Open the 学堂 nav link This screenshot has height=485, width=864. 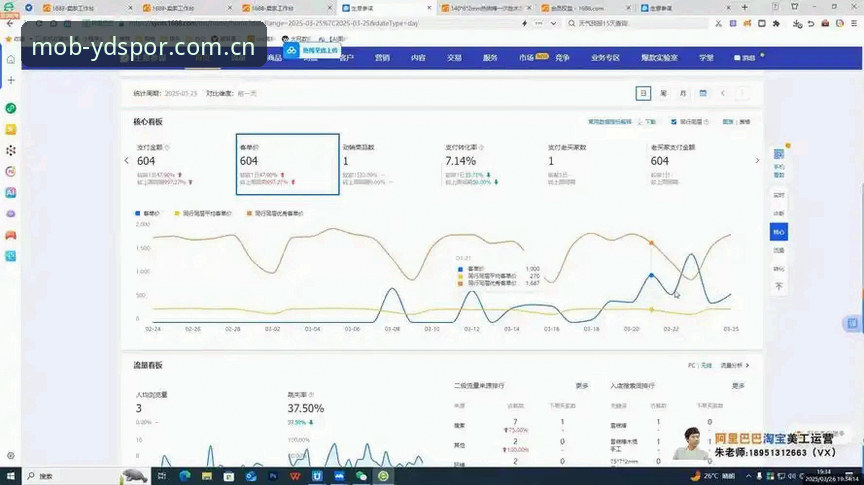click(706, 57)
